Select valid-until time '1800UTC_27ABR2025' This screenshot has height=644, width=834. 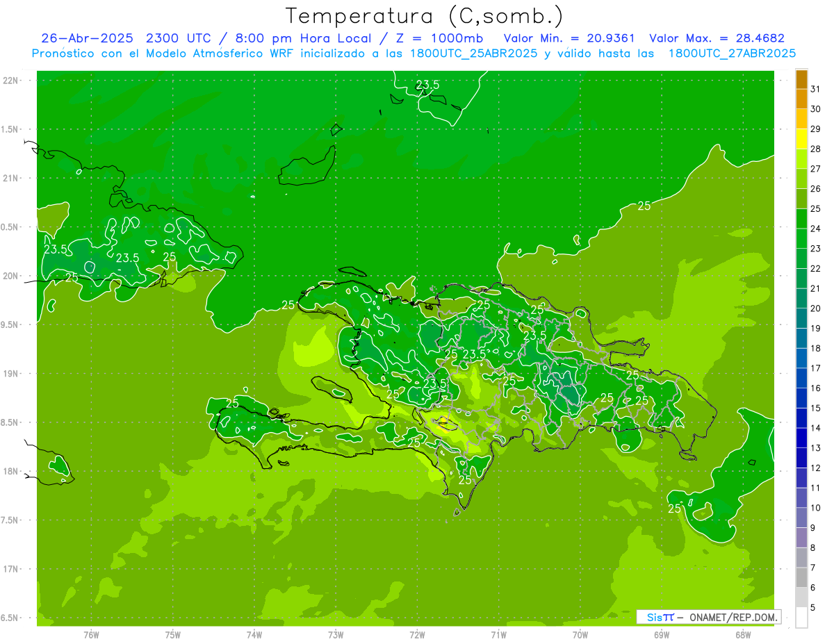(x=732, y=53)
